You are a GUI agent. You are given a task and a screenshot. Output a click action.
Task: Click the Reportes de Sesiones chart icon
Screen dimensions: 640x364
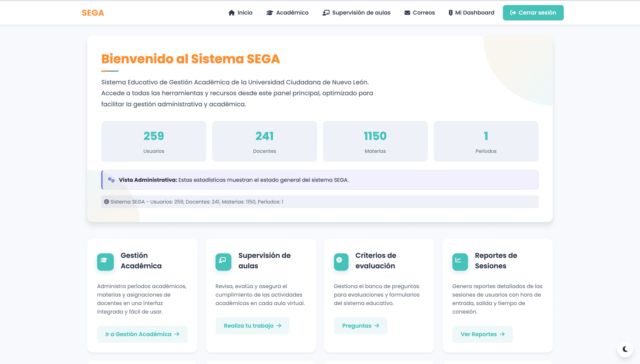tap(460, 262)
